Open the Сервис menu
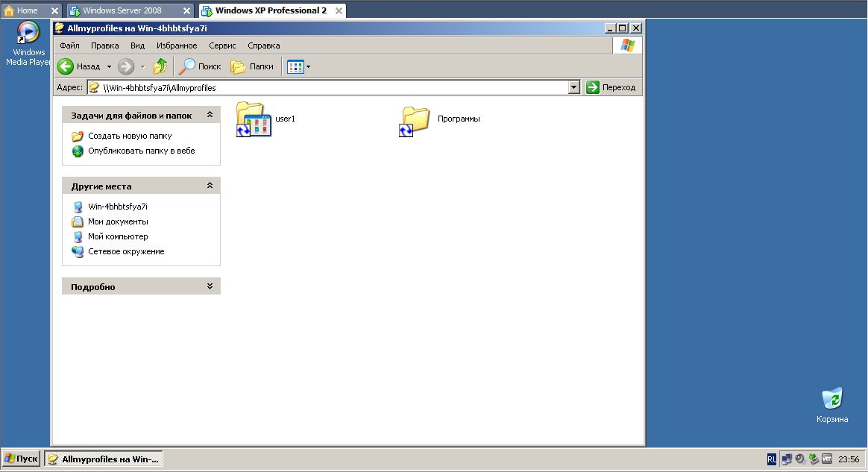Screen dimensions: 868x472 click(222, 45)
